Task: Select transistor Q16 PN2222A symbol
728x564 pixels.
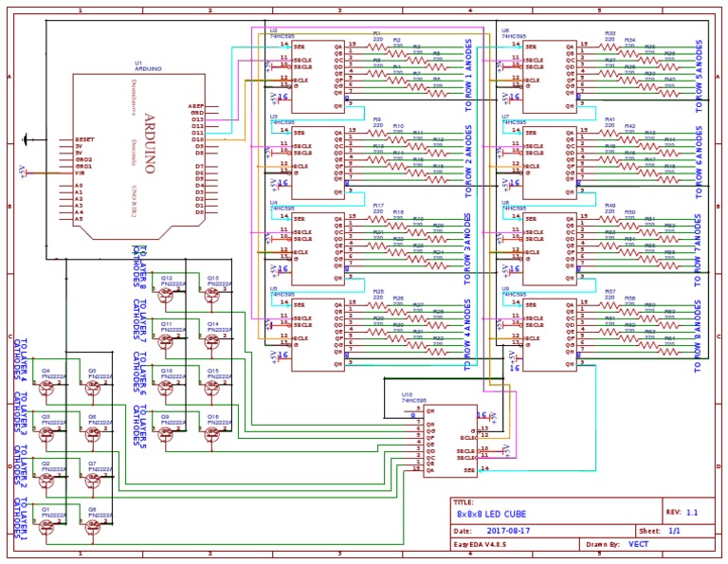Action: pyautogui.click(x=212, y=433)
